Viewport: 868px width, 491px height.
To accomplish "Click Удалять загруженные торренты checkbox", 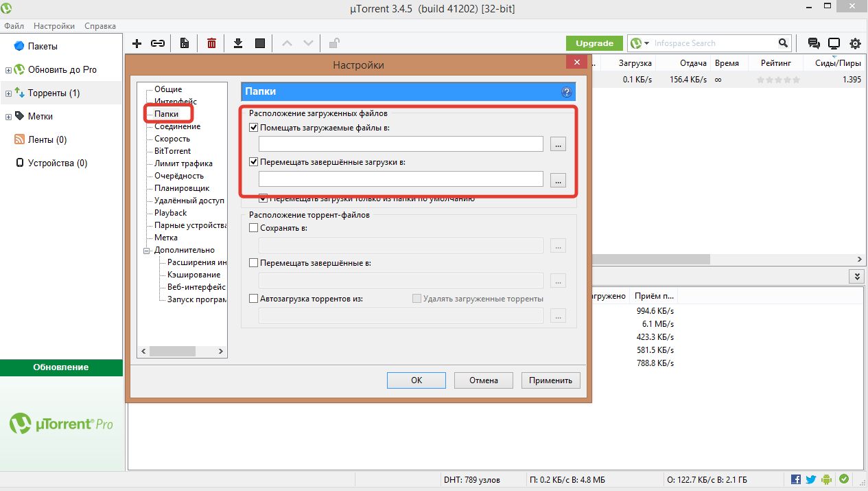I will pos(417,299).
